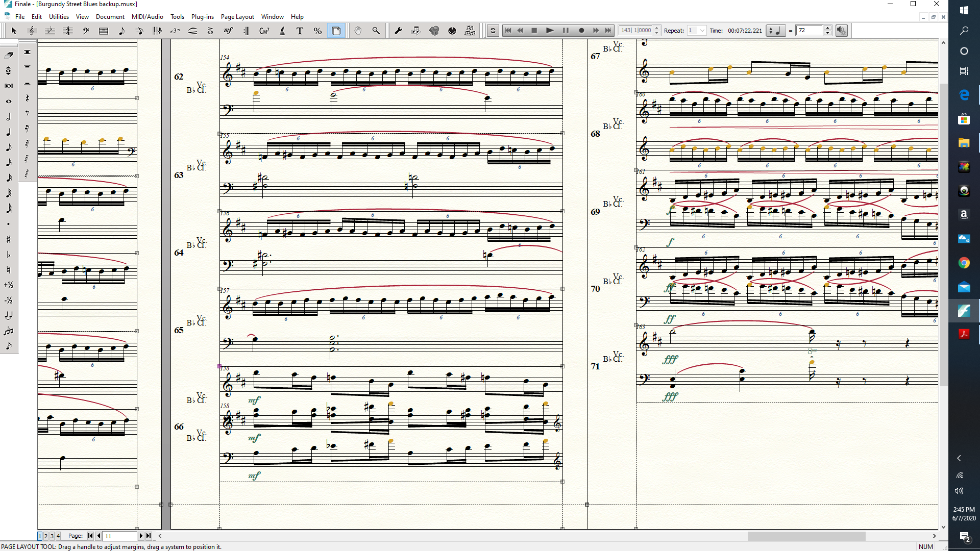
Task: Select the Text tool
Action: point(300,31)
